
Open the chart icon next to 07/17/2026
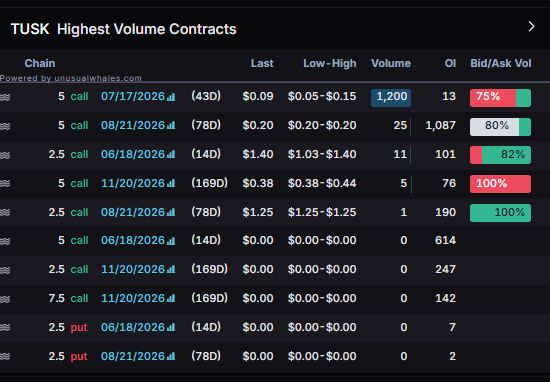[x=171, y=97]
